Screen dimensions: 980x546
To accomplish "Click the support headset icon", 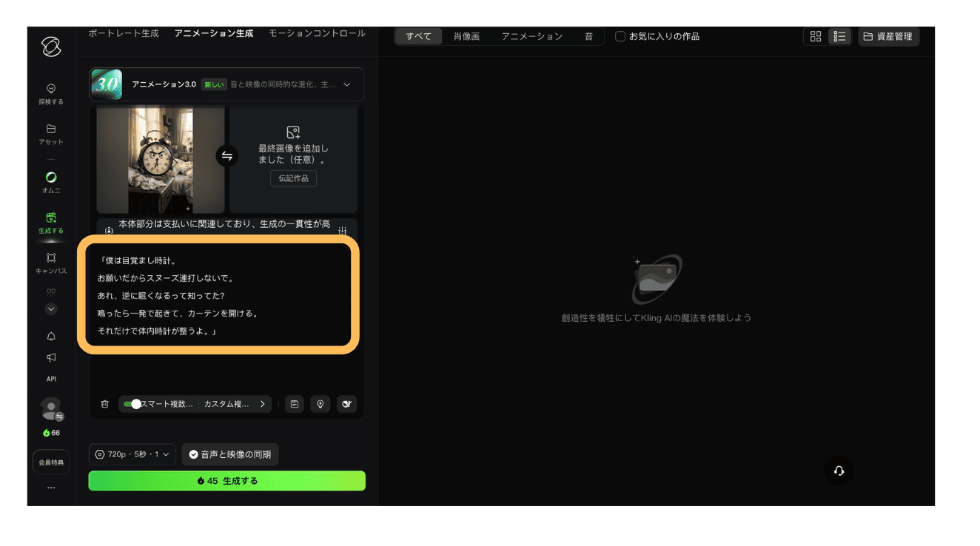I will pos(839,471).
